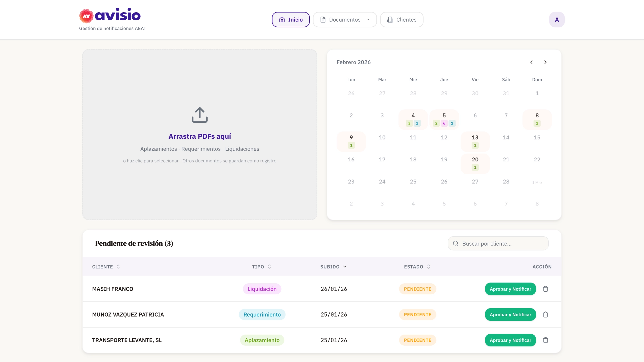Go to the previous month in the calendar
644x362 pixels.
[x=531, y=62]
